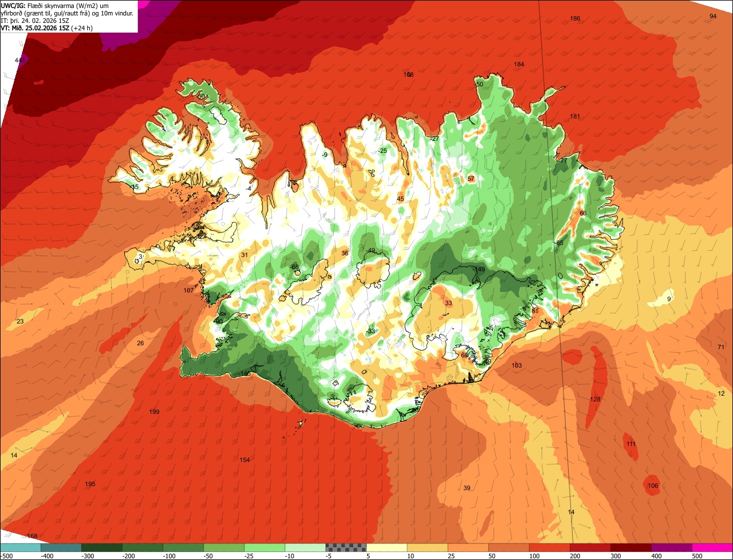Click the map value '45'
Image resolution: width=733 pixels, height=560 pixels.
click(400, 199)
